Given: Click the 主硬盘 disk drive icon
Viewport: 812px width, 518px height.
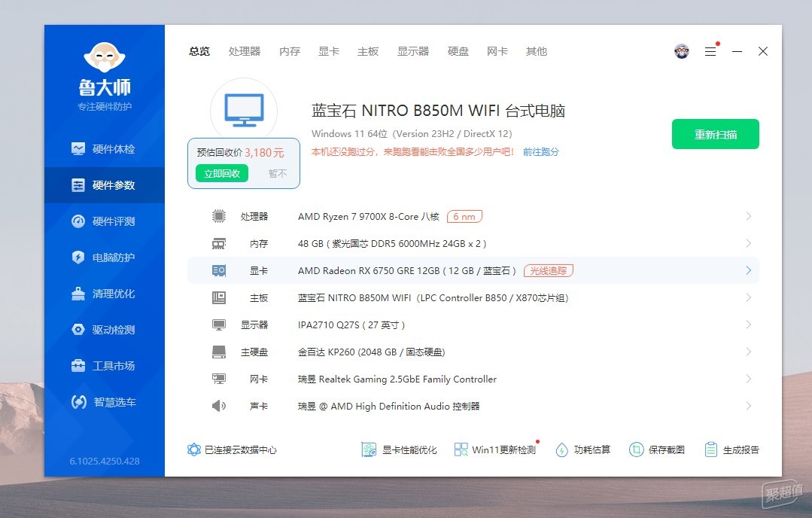Looking at the screenshot, I should point(219,352).
